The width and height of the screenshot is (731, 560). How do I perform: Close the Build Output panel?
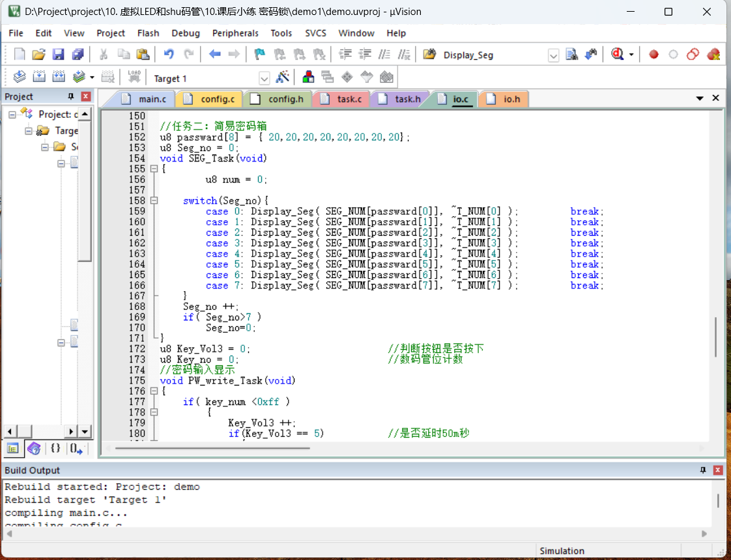pyautogui.click(x=718, y=470)
